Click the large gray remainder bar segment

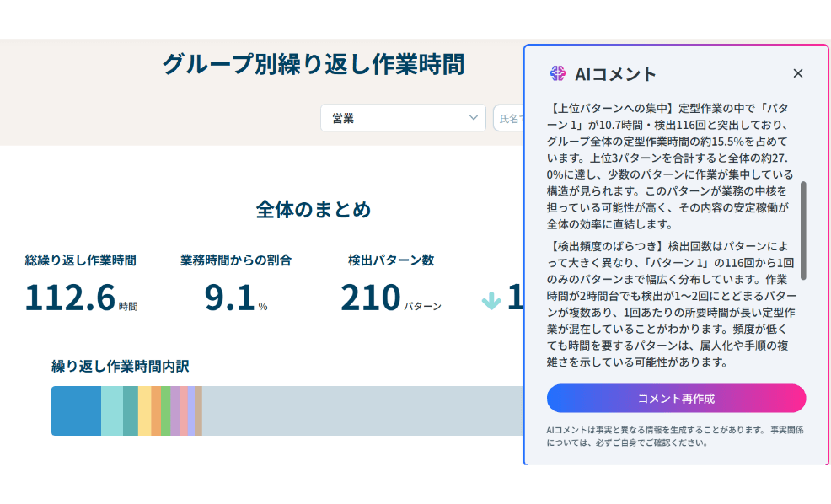click(363, 410)
